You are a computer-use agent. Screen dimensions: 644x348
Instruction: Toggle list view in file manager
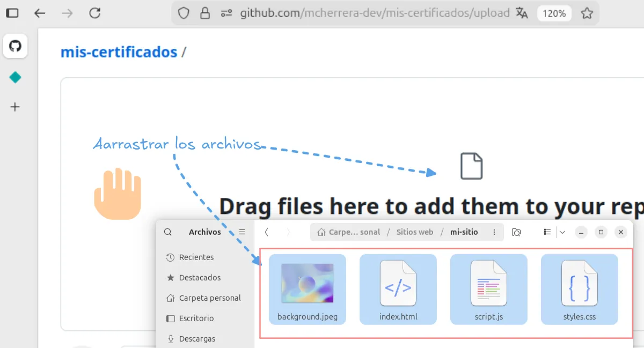[547, 232]
